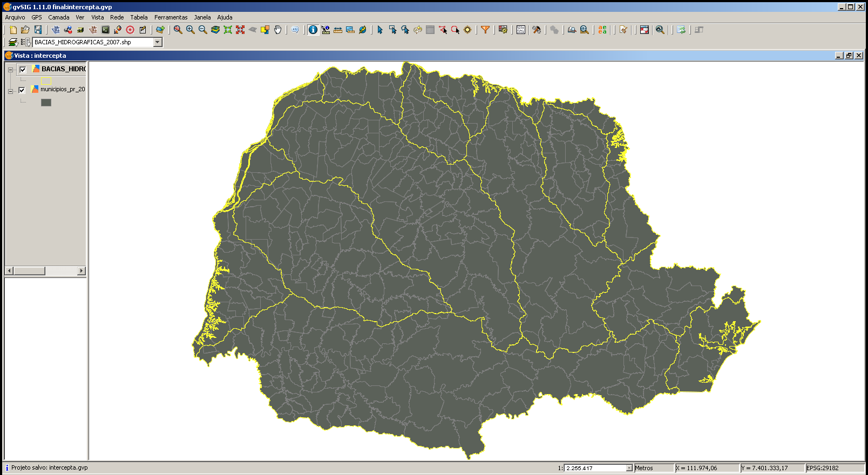This screenshot has height=475, width=868.
Task: Open the scale dropdown in status bar
Action: tap(629, 468)
